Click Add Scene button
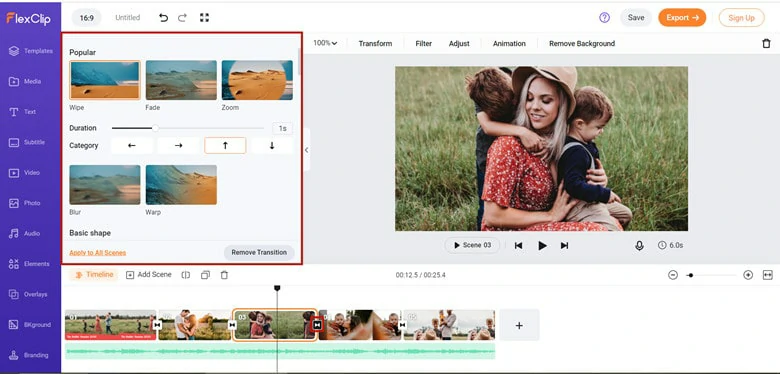The height and width of the screenshot is (374, 780). [149, 275]
